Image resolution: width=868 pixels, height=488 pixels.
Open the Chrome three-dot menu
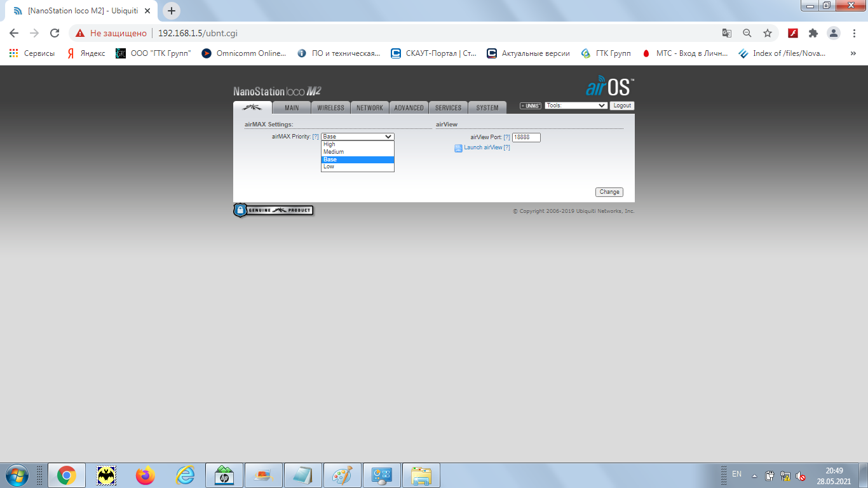854,33
